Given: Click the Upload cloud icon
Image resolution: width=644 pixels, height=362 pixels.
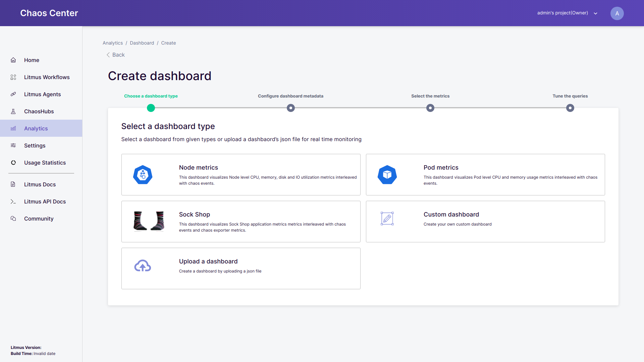Looking at the screenshot, I should point(143,266).
